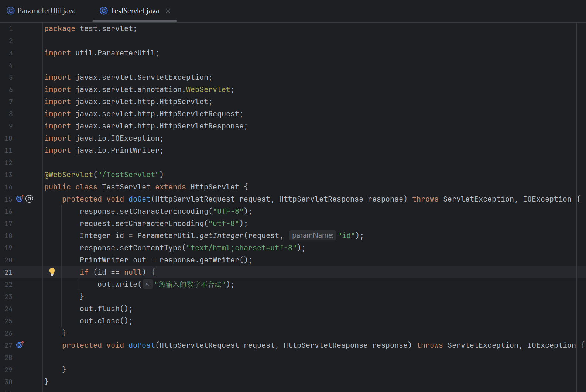
Task: Click the throws keyword on line 27
Action: (x=430, y=345)
